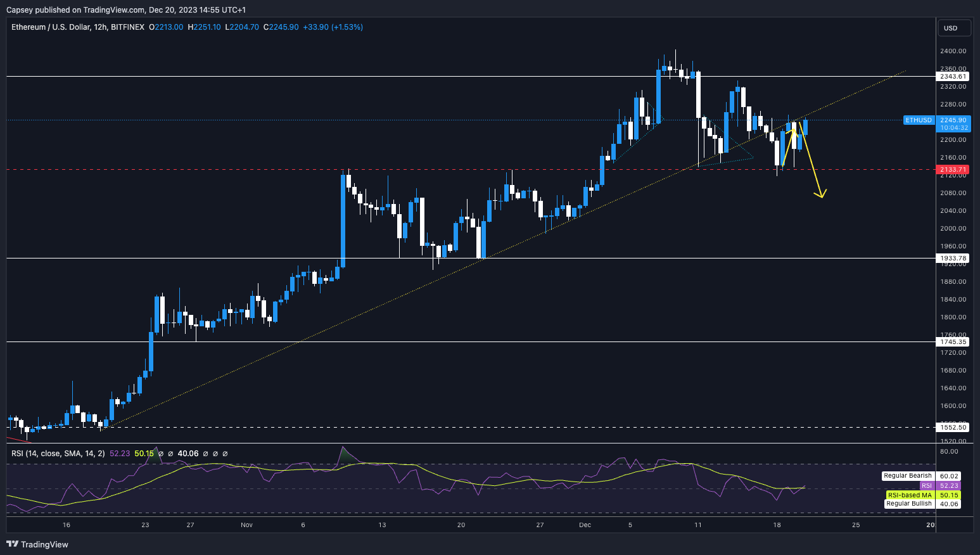Click the close value C2245.90 in the header
The height and width of the screenshot is (555, 980).
click(x=281, y=27)
